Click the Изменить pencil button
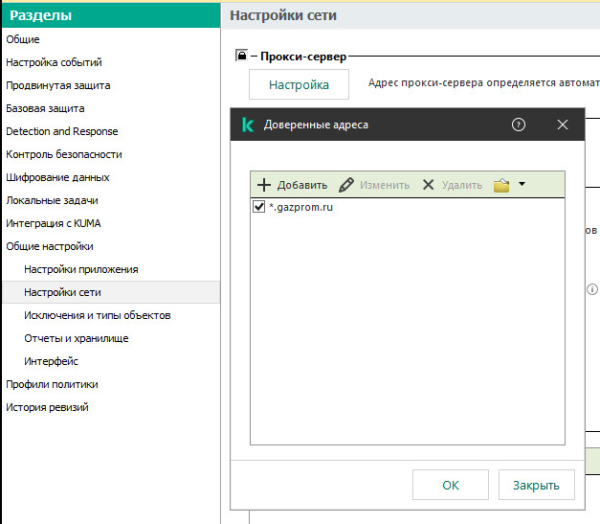 tap(374, 185)
